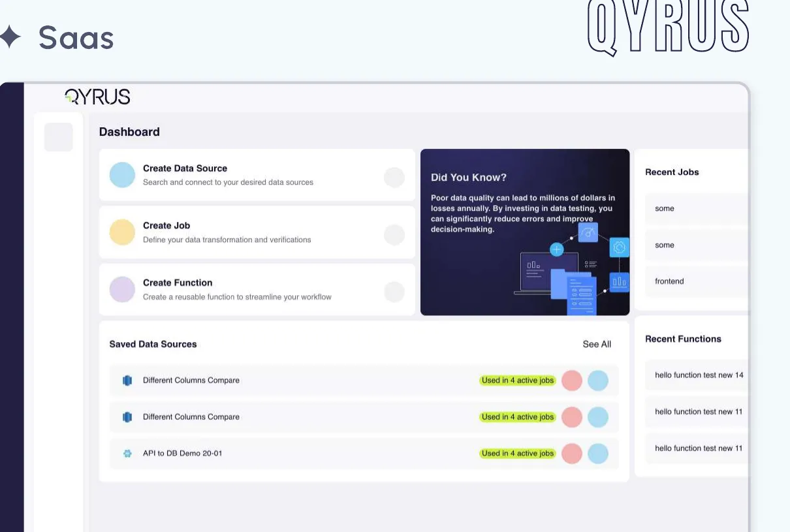The height and width of the screenshot is (532, 790).
Task: Click grey round button on Create Function card
Action: coord(394,292)
